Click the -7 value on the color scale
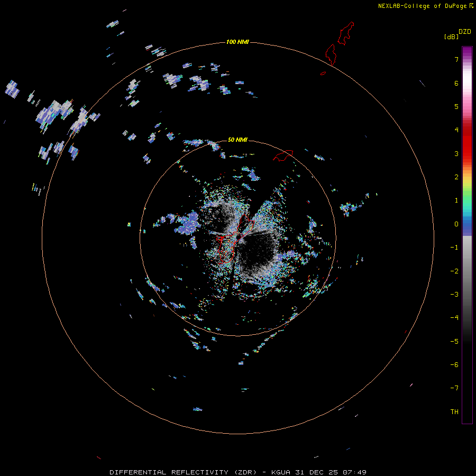Viewport: 476px width, 476px height. pos(454,388)
